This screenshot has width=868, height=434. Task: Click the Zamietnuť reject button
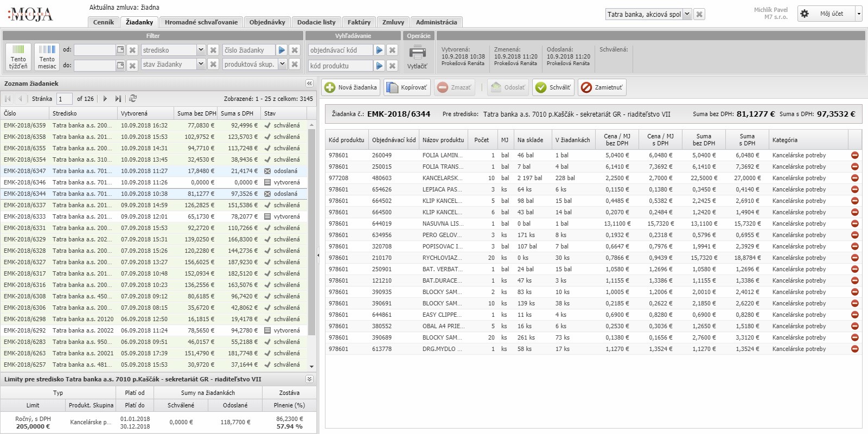602,87
